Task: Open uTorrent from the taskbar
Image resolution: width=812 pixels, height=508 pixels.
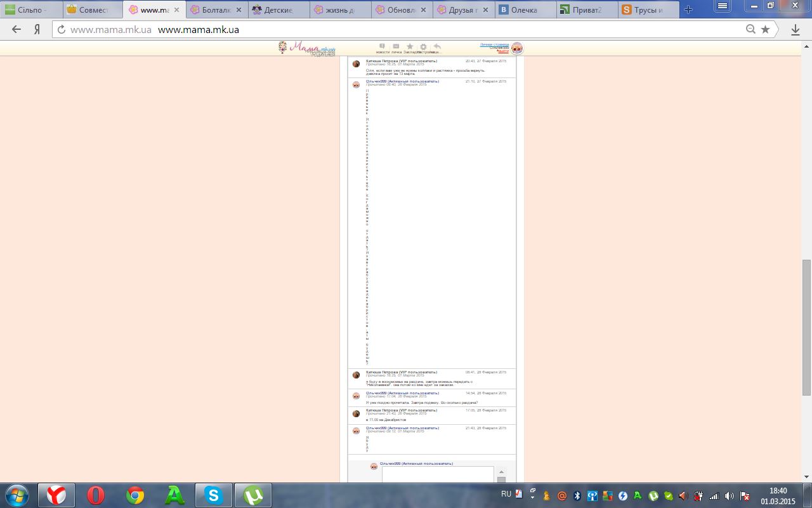Action: pos(252,495)
